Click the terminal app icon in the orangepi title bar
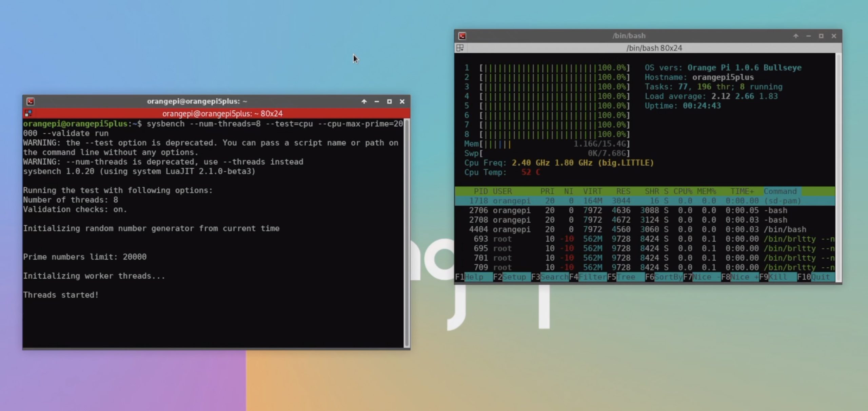868x411 pixels. pyautogui.click(x=31, y=101)
